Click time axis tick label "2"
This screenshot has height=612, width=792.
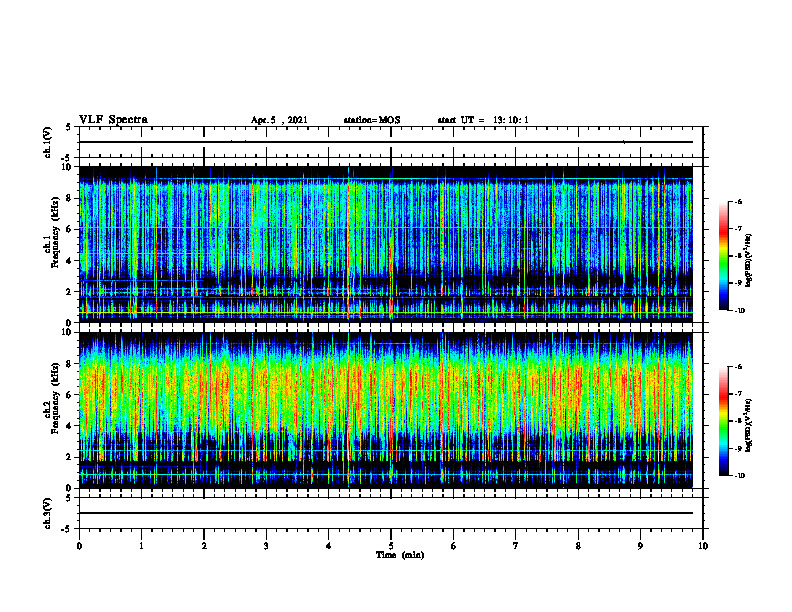point(204,546)
